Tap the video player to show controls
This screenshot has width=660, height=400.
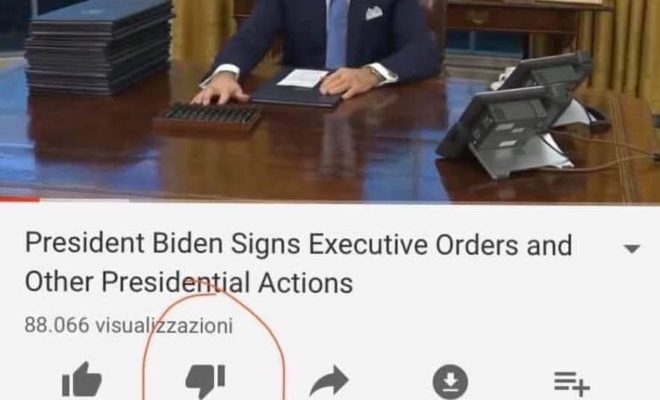(x=330, y=99)
